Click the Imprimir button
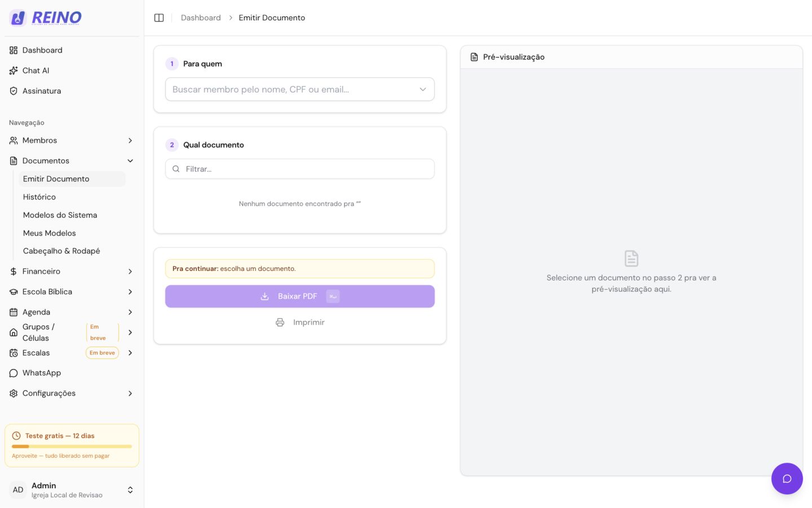The image size is (812, 508). (300, 322)
